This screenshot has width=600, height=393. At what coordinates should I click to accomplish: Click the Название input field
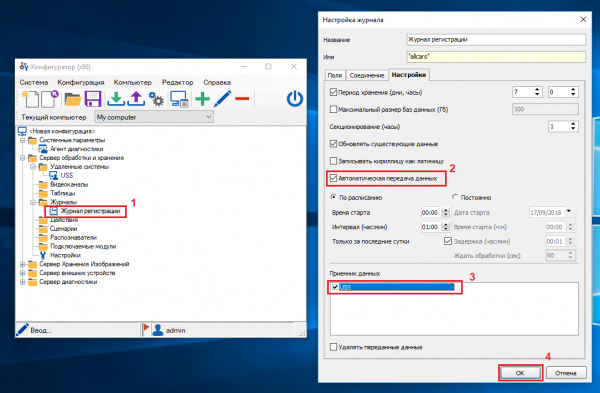point(496,39)
